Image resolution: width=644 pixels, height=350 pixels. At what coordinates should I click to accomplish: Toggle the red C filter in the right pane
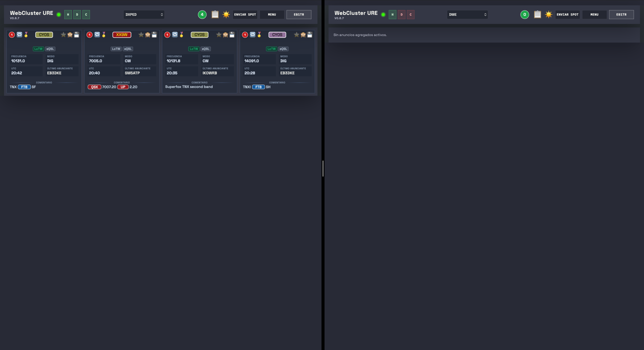(411, 15)
